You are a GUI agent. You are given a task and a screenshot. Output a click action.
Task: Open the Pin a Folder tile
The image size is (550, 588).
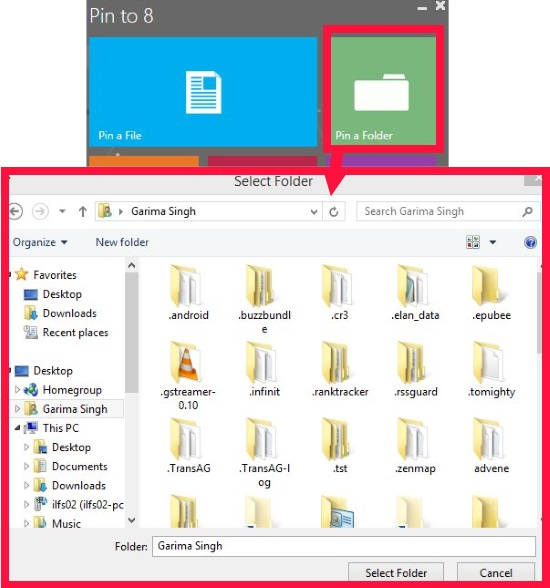click(x=383, y=90)
